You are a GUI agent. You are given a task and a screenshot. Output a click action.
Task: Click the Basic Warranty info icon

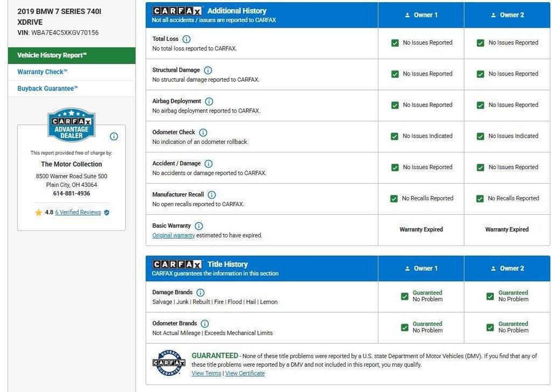click(x=199, y=226)
